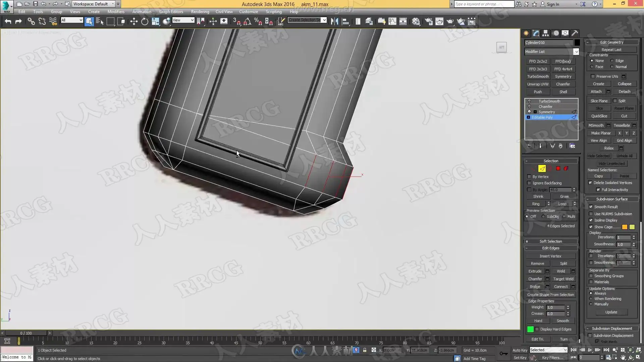Click the Target Weld button
644x362 pixels.
click(x=563, y=279)
